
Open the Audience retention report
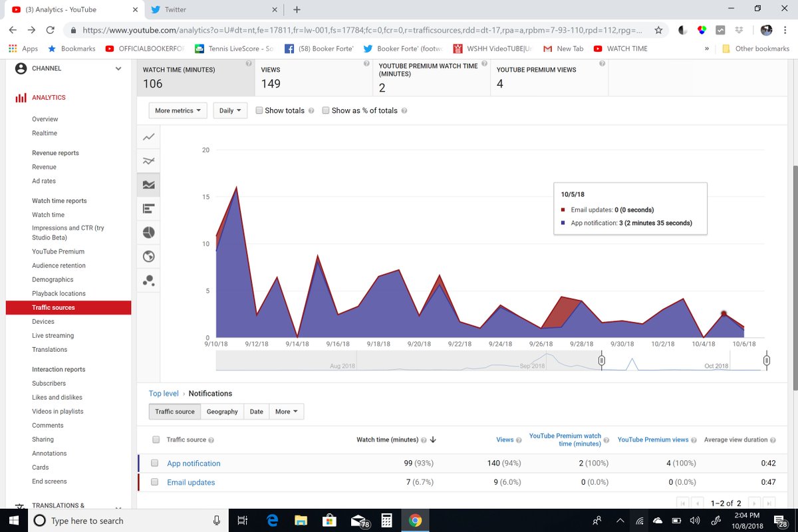[x=59, y=265]
